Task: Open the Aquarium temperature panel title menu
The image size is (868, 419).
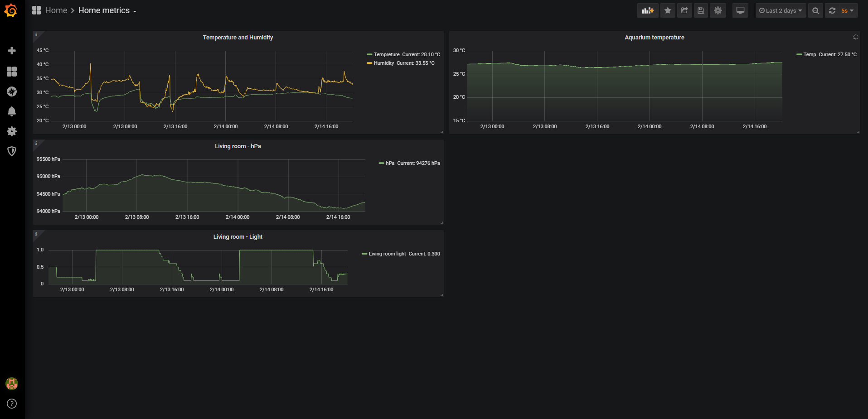Action: pos(655,38)
